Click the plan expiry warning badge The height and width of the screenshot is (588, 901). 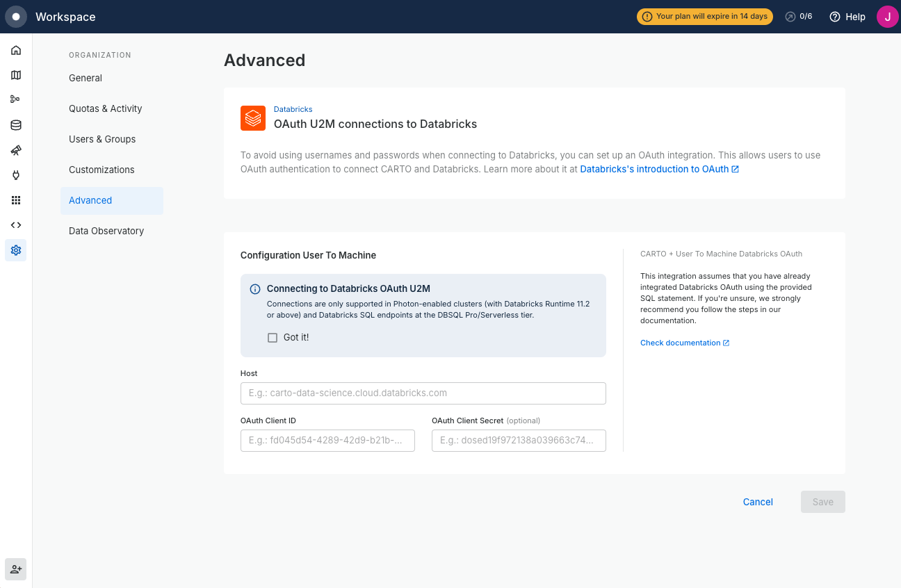point(704,17)
